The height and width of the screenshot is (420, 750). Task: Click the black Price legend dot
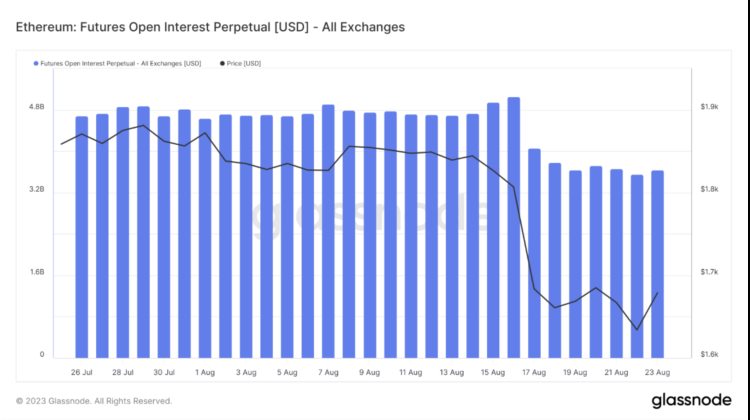coord(222,63)
